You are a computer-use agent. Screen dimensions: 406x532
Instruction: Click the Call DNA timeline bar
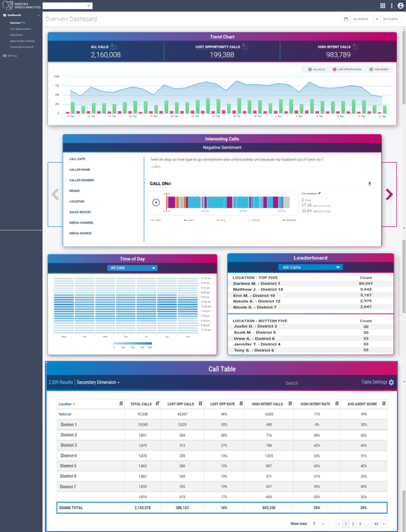pos(228,202)
